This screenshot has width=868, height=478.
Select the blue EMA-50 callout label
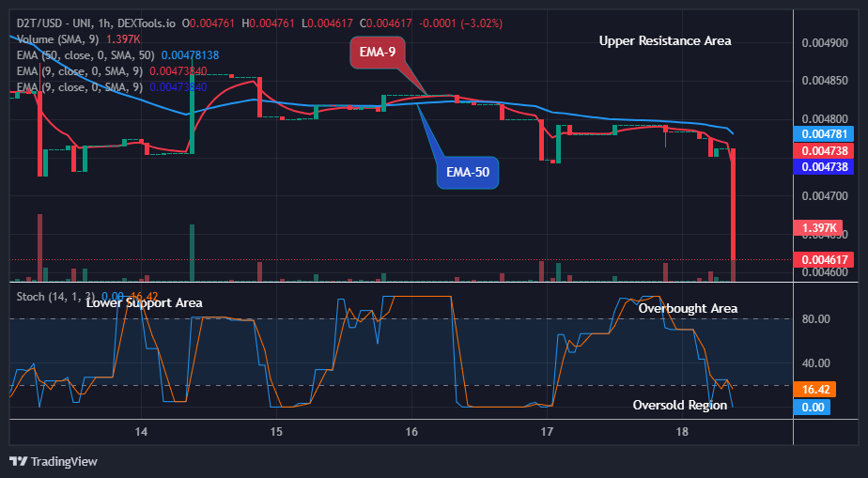point(468,173)
